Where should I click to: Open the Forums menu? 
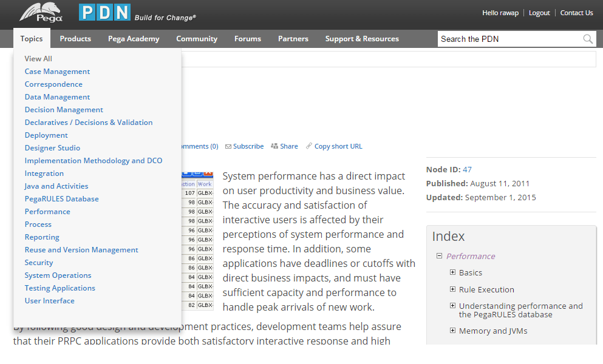point(247,38)
